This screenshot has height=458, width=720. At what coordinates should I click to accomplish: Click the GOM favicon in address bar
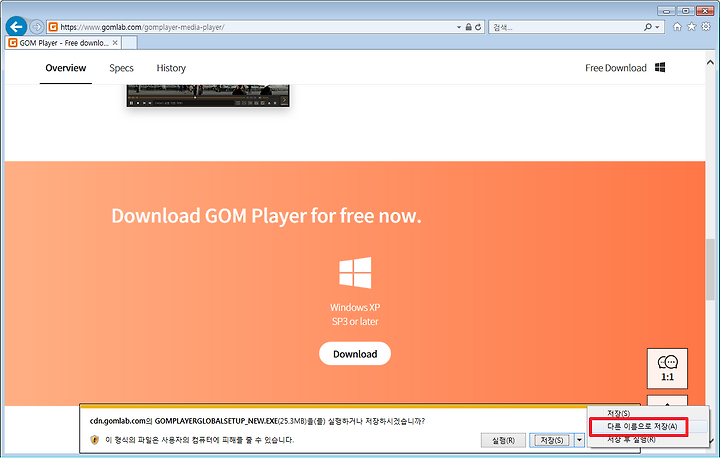click(53, 27)
